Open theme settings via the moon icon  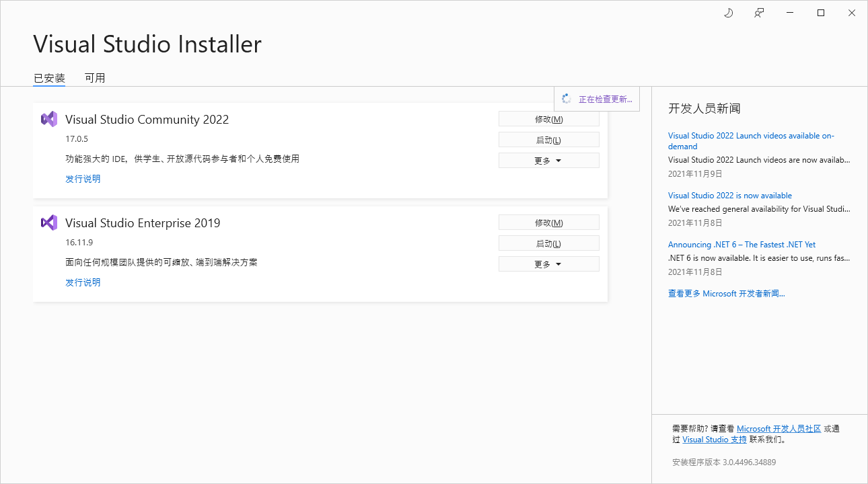point(728,12)
